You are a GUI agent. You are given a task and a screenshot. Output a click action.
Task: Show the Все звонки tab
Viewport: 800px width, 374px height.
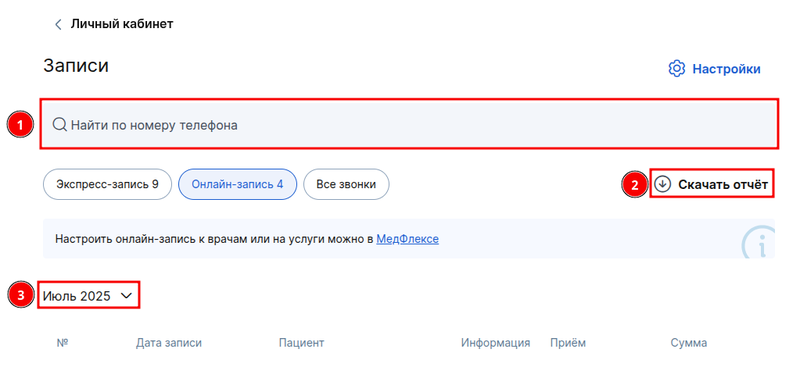pos(346,184)
